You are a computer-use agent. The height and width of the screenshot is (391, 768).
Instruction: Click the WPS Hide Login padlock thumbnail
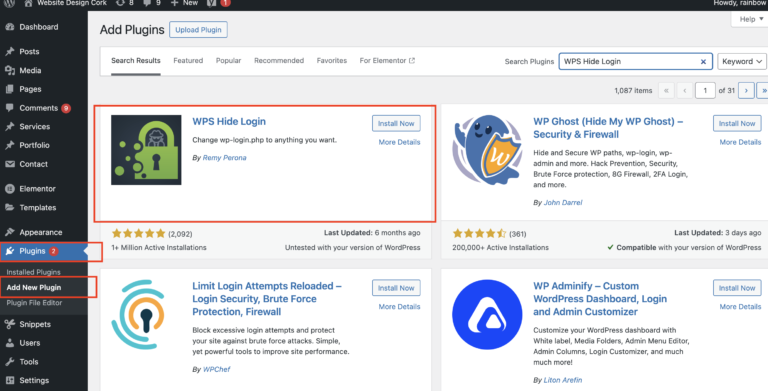point(146,150)
